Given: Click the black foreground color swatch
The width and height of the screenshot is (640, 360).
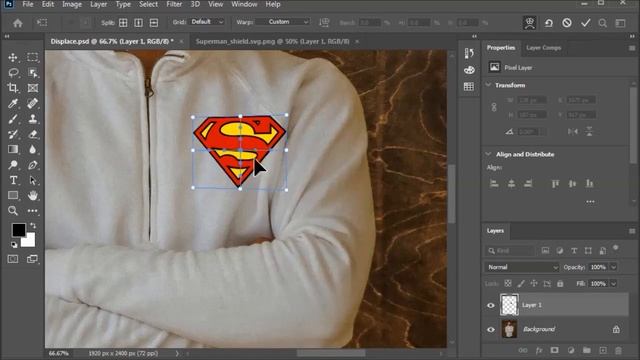Looking at the screenshot, I should point(18,230).
